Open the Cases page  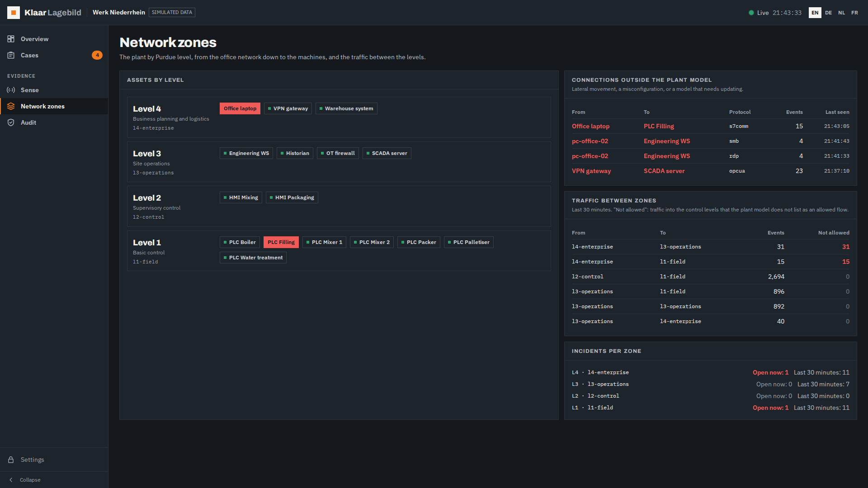click(54, 55)
